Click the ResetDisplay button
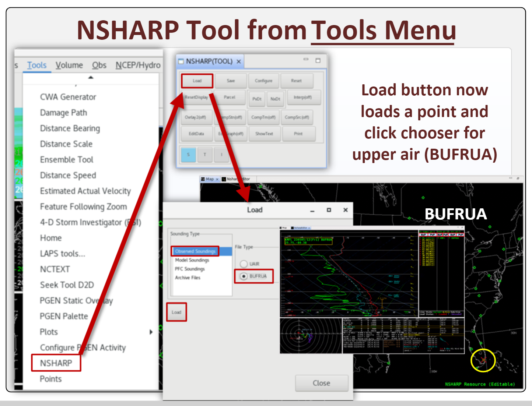This screenshot has height=406, width=532. pos(196,97)
